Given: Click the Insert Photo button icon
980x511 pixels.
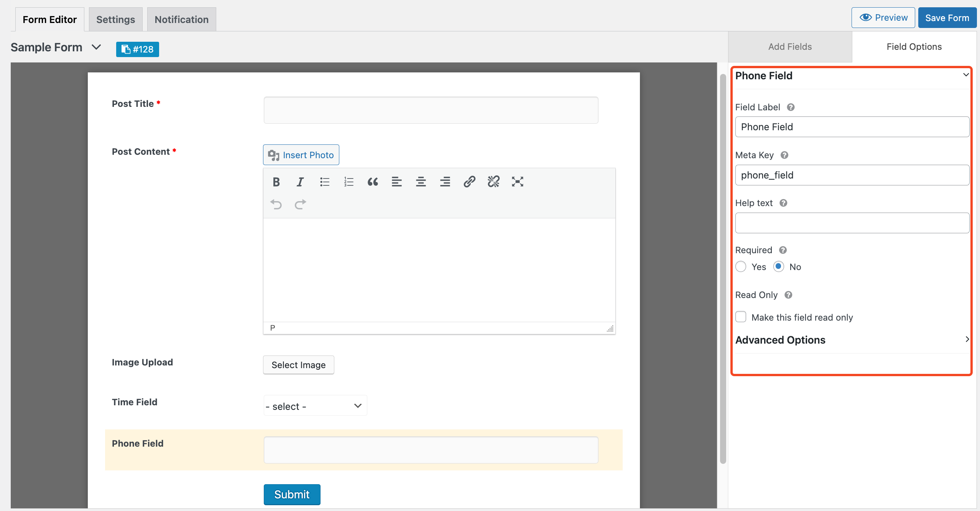Looking at the screenshot, I should point(273,154).
